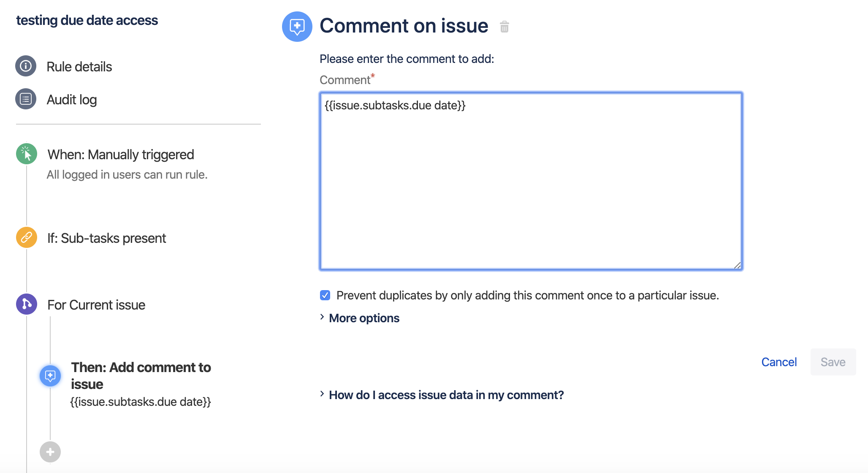868x473 pixels.
Task: Click inside the Comment text area
Action: coord(530,182)
